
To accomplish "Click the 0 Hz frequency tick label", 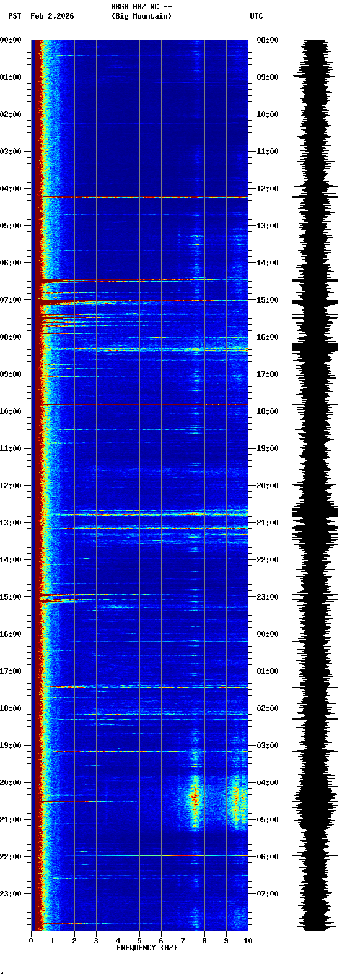I will (31, 941).
